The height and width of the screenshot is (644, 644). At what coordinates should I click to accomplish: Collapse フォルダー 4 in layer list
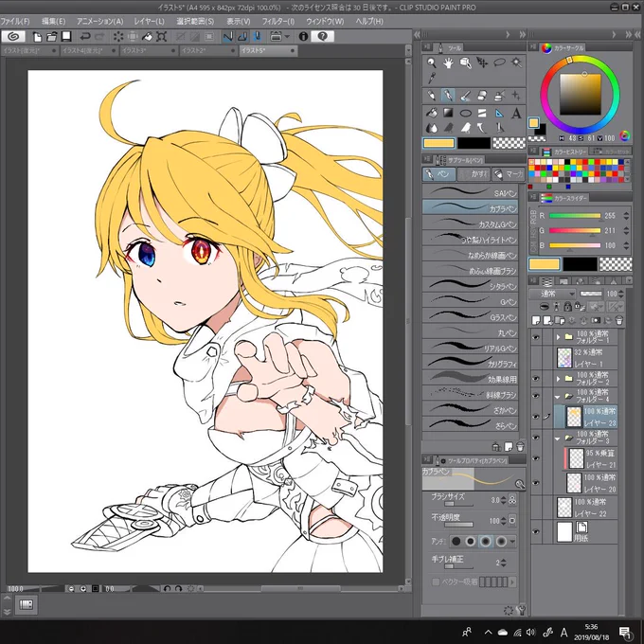point(557,397)
